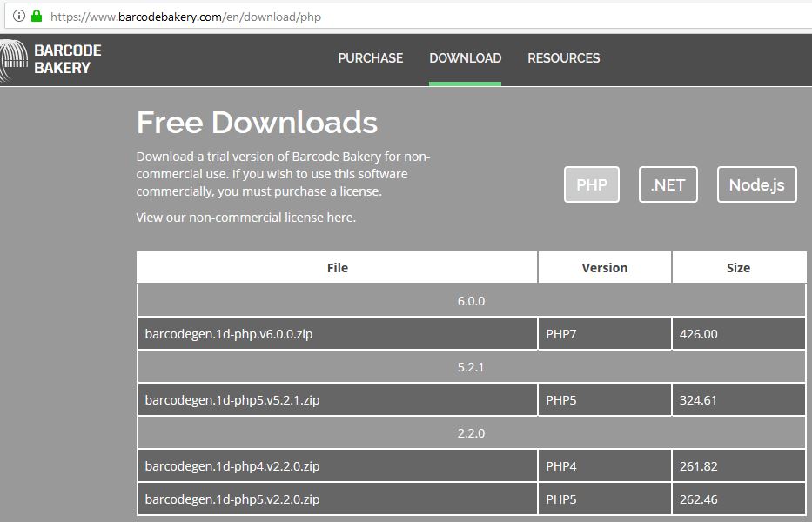The height and width of the screenshot is (522, 812).
Task: Download barcodegen.1d-php5.v2.2.0.zip
Action: [x=232, y=499]
